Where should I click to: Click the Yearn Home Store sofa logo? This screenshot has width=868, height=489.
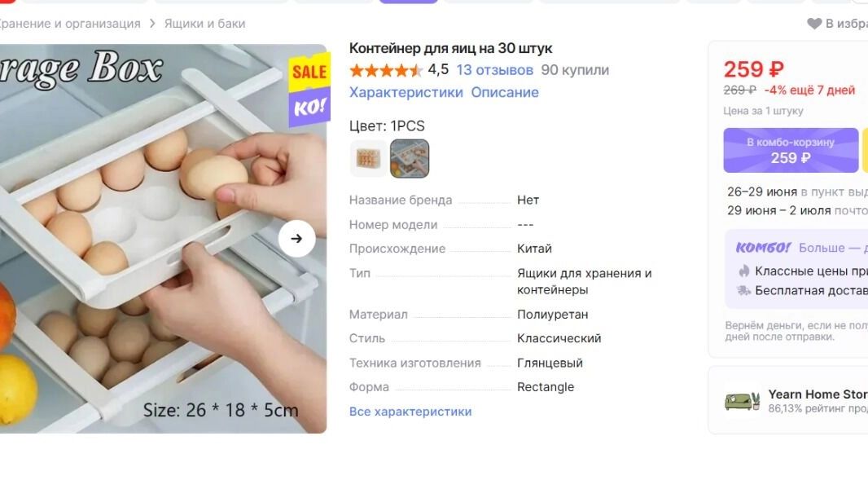click(743, 401)
